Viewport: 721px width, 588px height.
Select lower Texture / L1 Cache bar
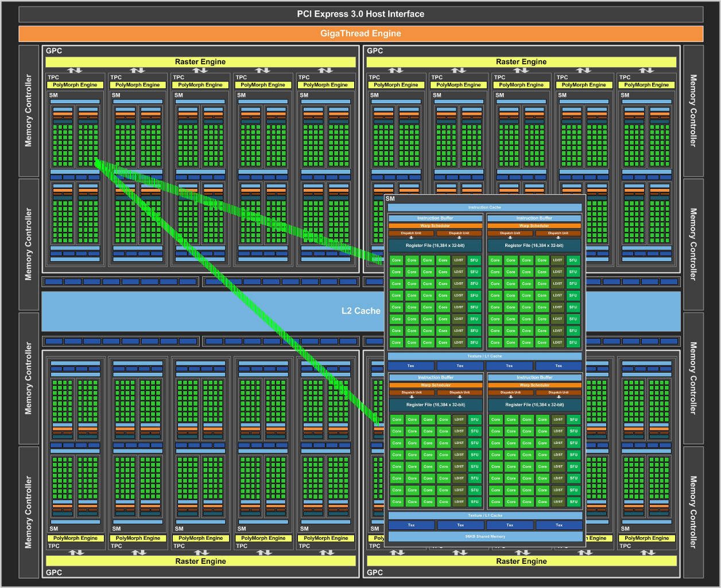pos(485,516)
